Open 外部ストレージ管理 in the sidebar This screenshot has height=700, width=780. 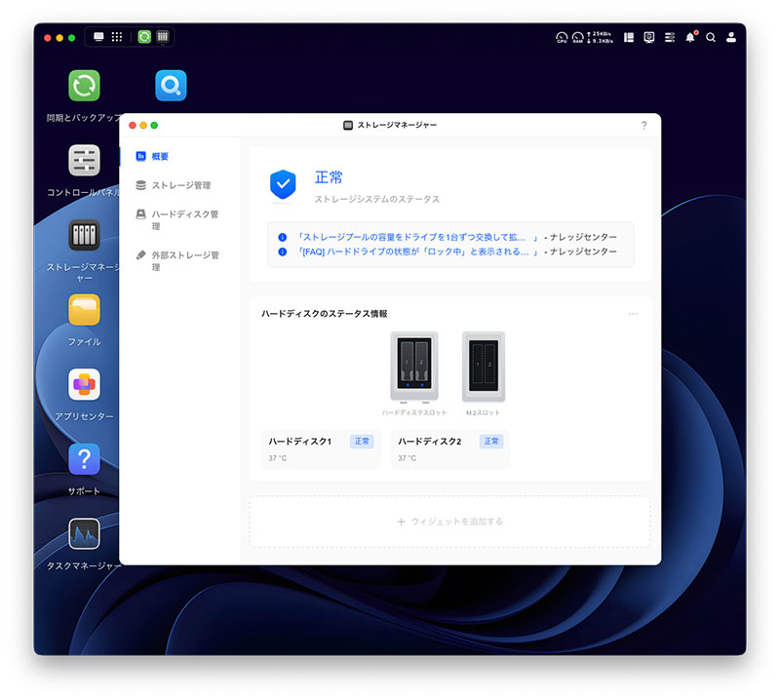point(184,255)
